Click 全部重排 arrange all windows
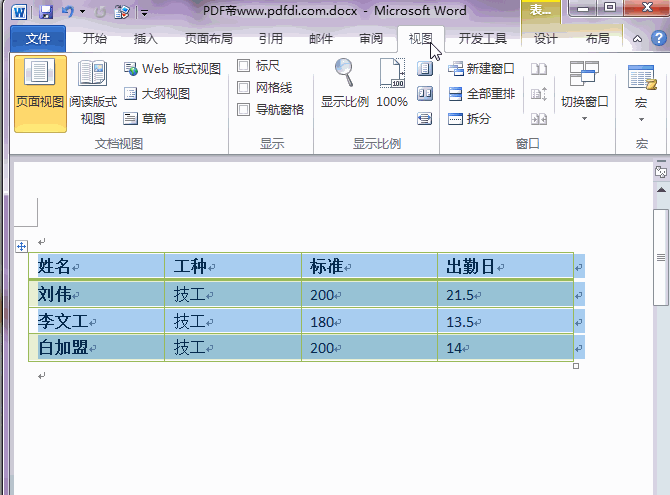The height and width of the screenshot is (495, 670). pos(482,94)
